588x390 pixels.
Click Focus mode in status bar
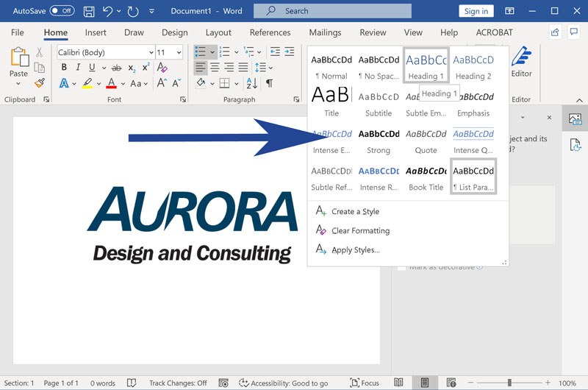click(365, 383)
